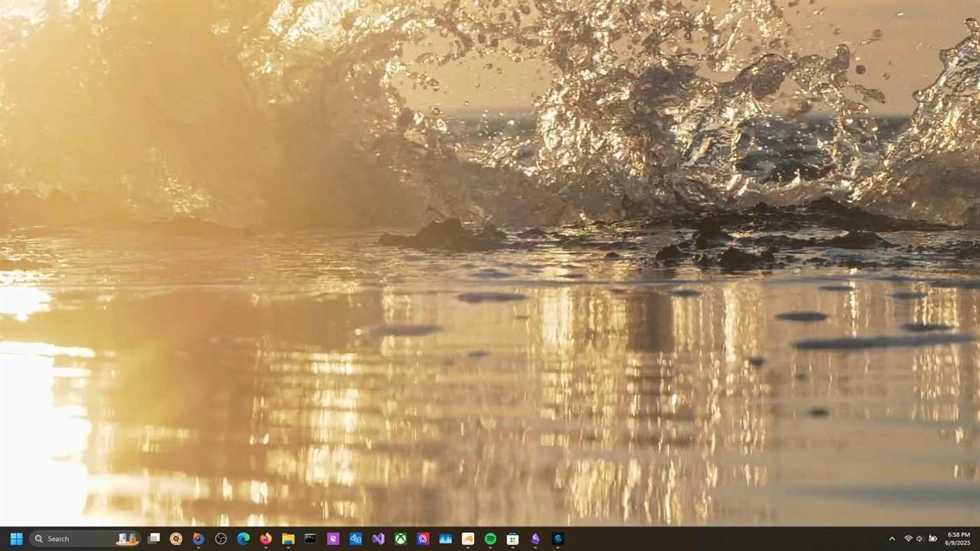Launch OBS Studio from the taskbar
The height and width of the screenshot is (551, 980).
point(220,538)
